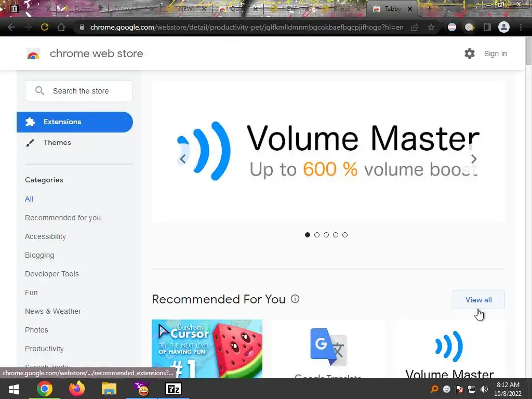The height and width of the screenshot is (399, 532).
Task: Click the orange magnifier tray icon
Action: (x=434, y=389)
